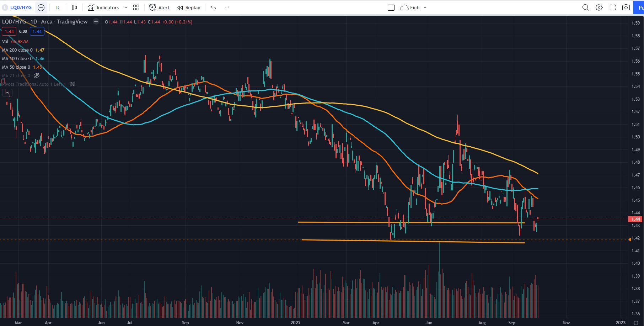Image resolution: width=644 pixels, height=326 pixels.
Task: Take a chart snapshot with camera
Action: pos(626,7)
